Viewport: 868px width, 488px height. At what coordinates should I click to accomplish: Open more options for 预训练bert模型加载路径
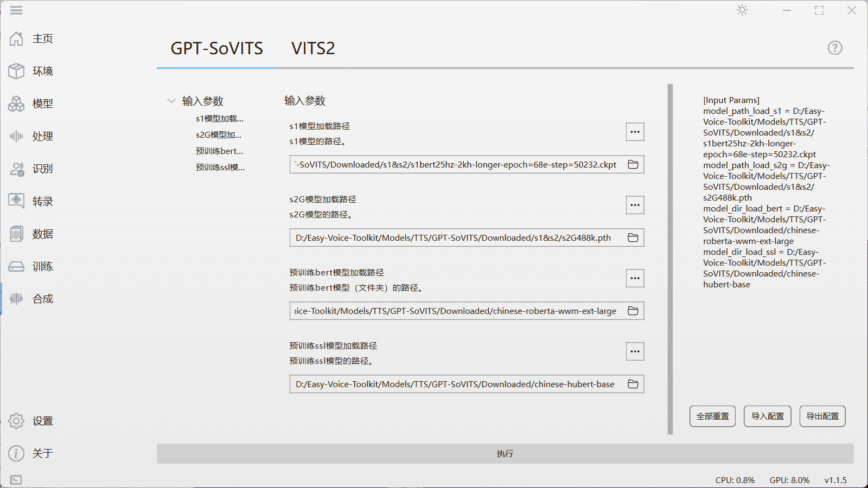pos(635,278)
